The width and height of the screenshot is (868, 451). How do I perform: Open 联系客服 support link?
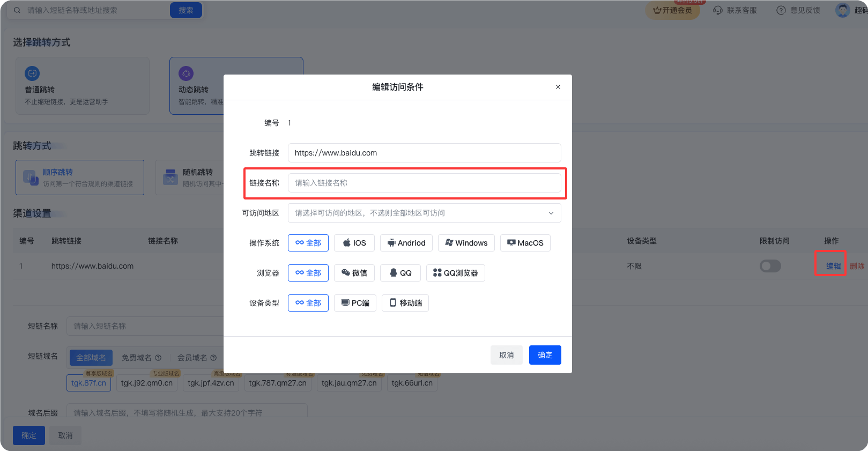tap(735, 10)
